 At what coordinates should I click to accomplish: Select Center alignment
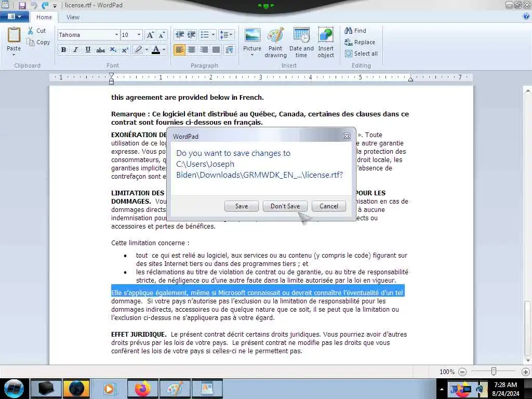point(192,50)
